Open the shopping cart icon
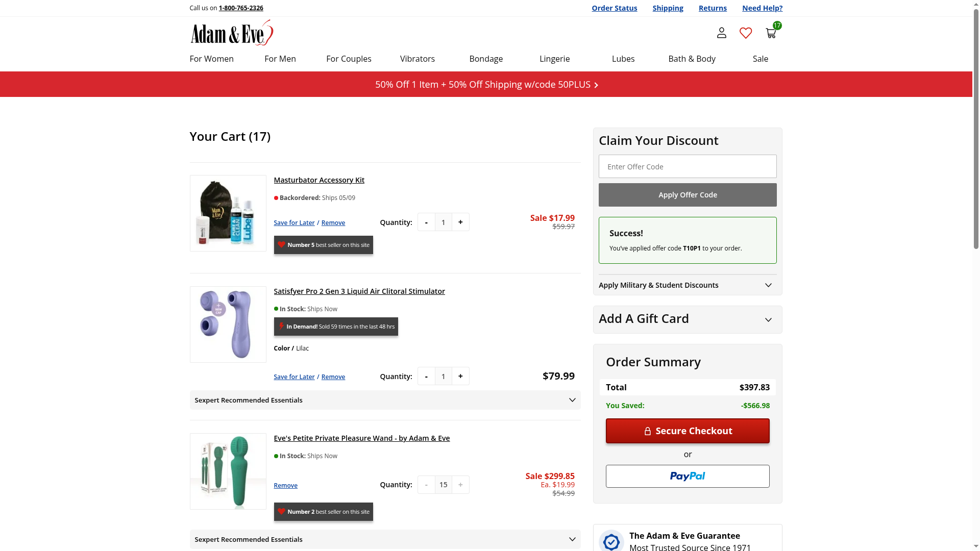Viewport: 980px width, 551px height. pyautogui.click(x=771, y=33)
